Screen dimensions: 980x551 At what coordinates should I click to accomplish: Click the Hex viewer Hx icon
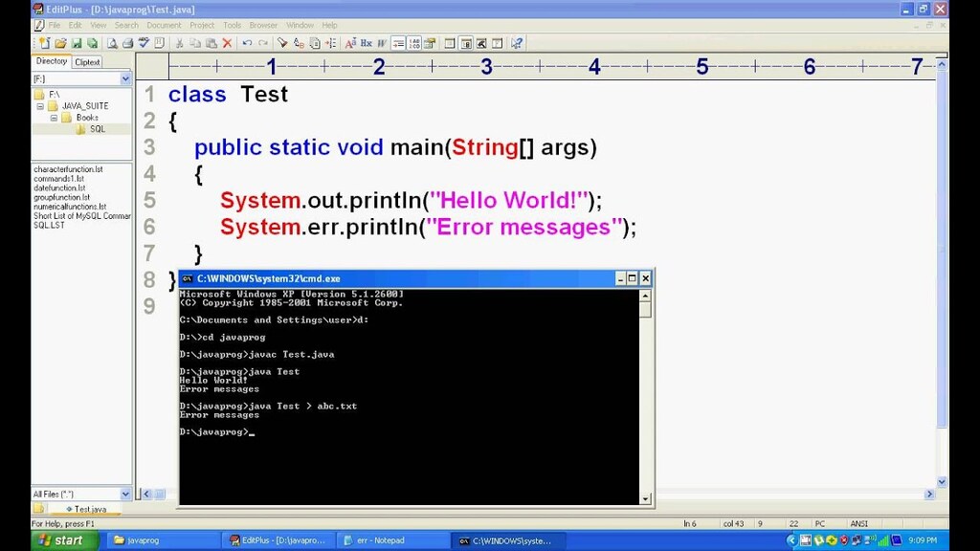coord(367,43)
